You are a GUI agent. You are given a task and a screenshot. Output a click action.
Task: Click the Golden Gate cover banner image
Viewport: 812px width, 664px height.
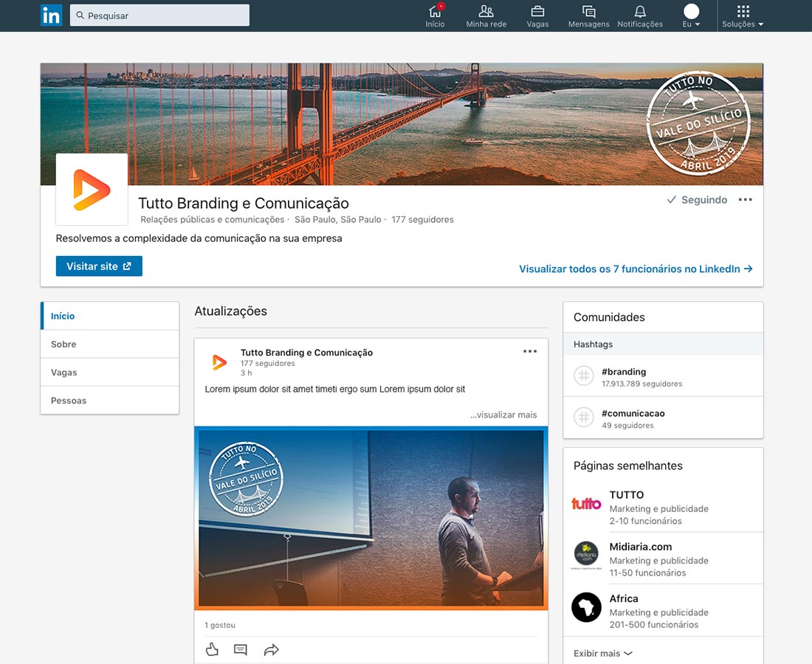[402, 124]
